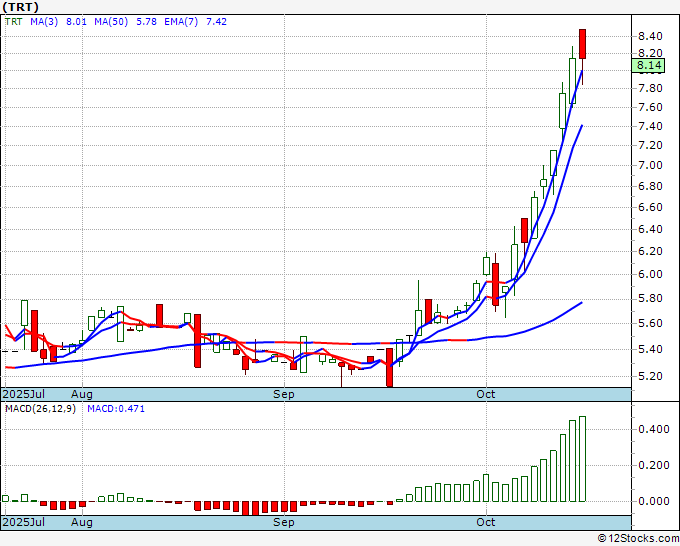Click 2025Jul on price chart date axis
The width and height of the screenshot is (680, 546).
(24, 394)
